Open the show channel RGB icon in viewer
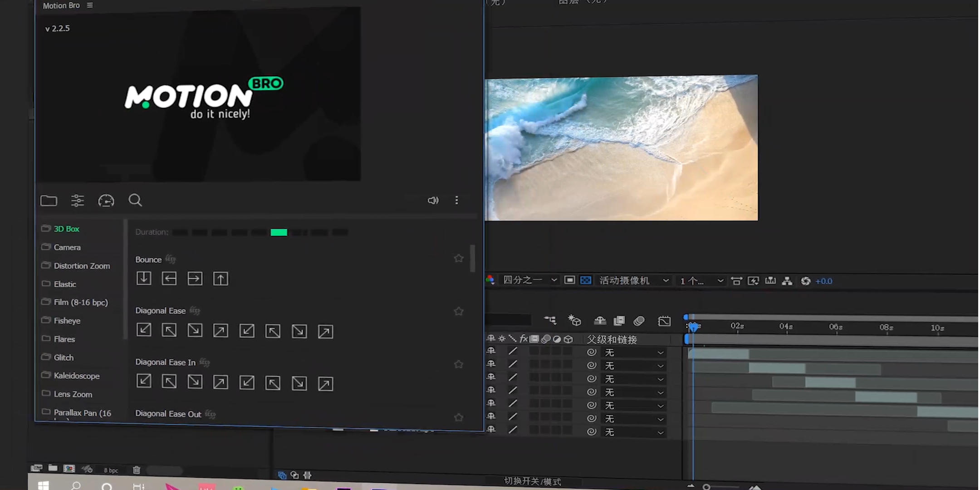This screenshot has height=490, width=980. click(x=490, y=279)
